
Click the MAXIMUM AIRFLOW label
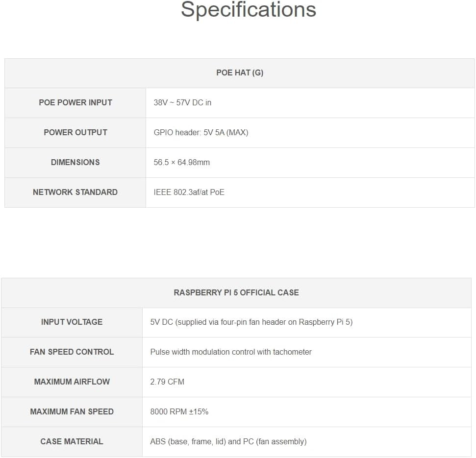click(72, 382)
